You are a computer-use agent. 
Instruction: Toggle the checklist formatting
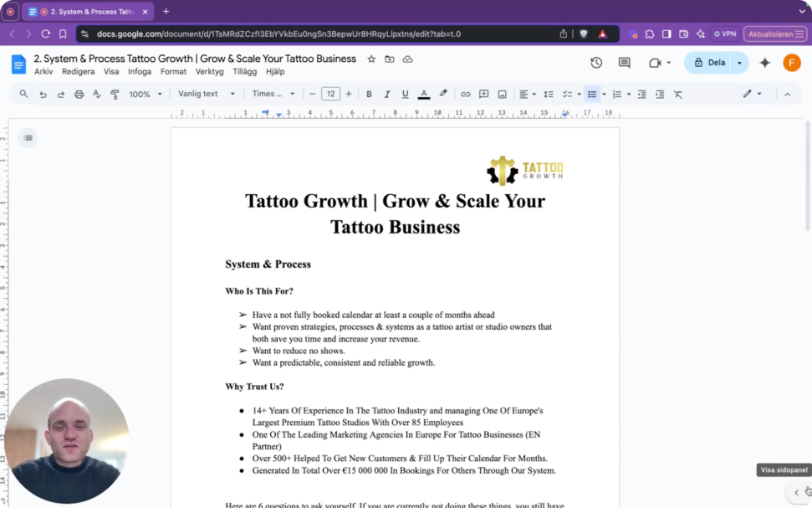(567, 95)
